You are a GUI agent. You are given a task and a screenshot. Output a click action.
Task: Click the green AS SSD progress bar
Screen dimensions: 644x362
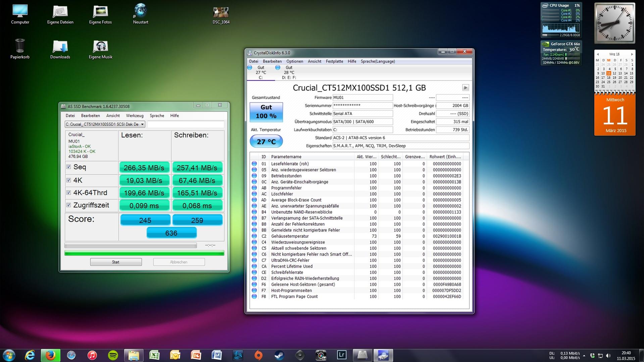144,253
